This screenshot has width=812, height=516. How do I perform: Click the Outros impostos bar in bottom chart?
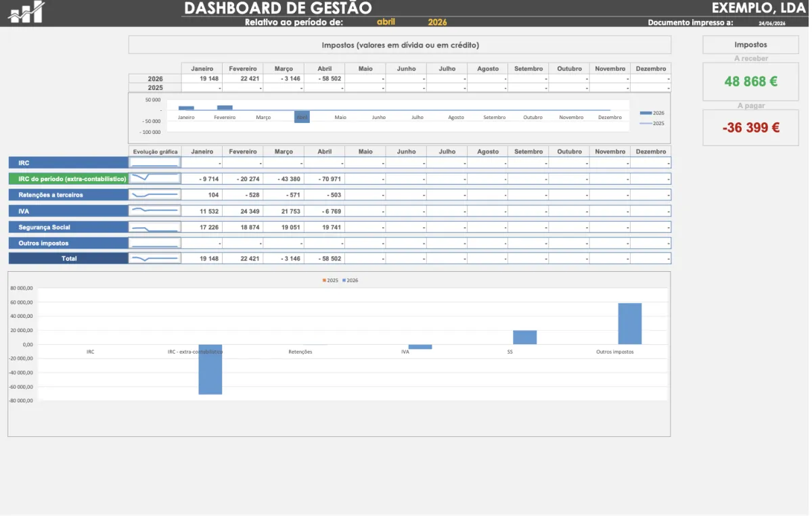tap(629, 324)
